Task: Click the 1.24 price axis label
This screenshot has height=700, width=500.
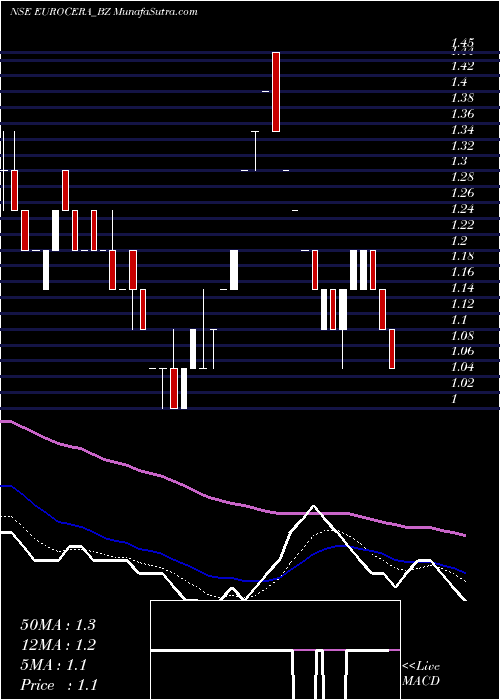Action: point(462,209)
